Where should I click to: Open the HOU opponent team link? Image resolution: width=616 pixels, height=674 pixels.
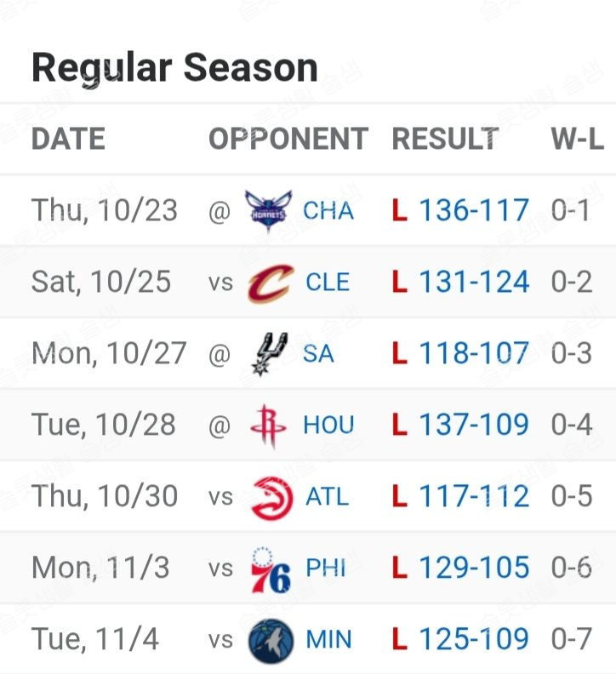pos(328,425)
